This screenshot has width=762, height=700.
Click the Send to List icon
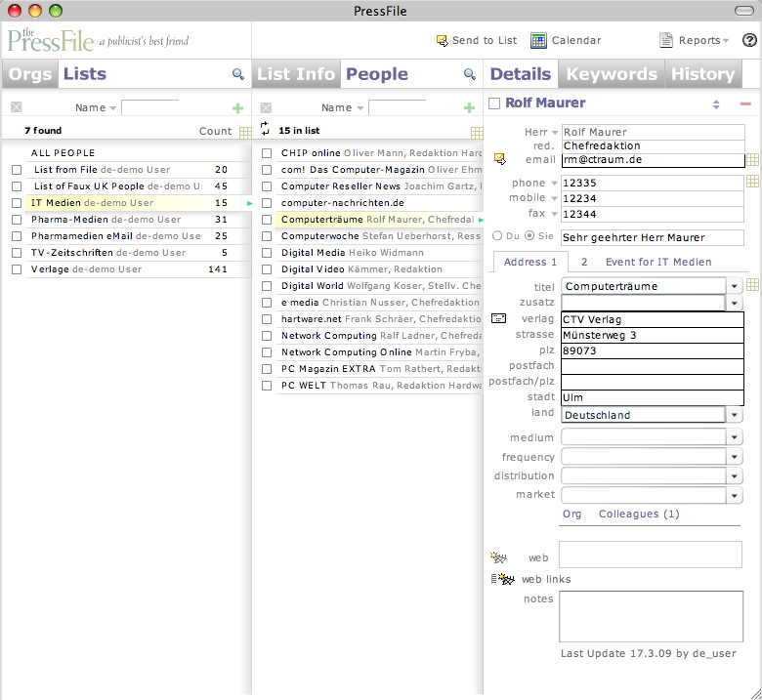tap(442, 41)
